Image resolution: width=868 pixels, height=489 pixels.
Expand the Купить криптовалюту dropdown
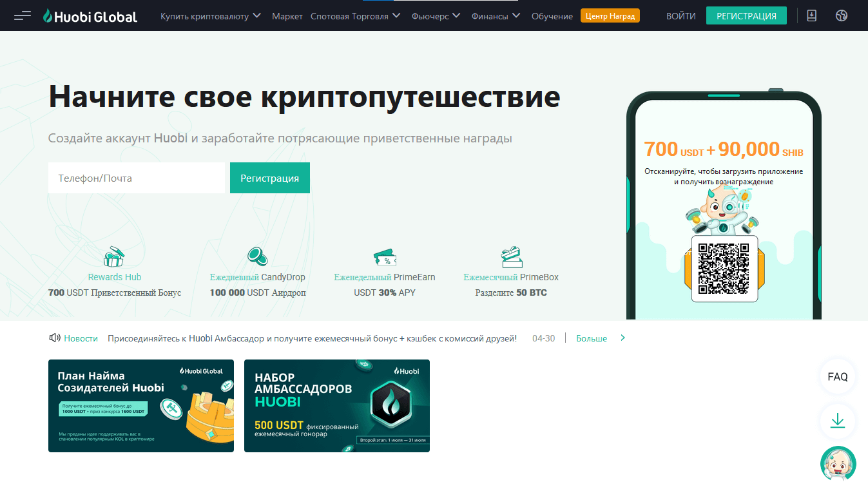point(211,16)
